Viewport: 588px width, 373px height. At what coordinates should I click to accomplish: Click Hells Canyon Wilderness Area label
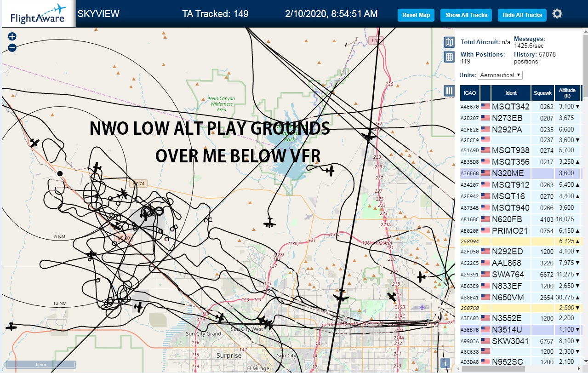221,104
